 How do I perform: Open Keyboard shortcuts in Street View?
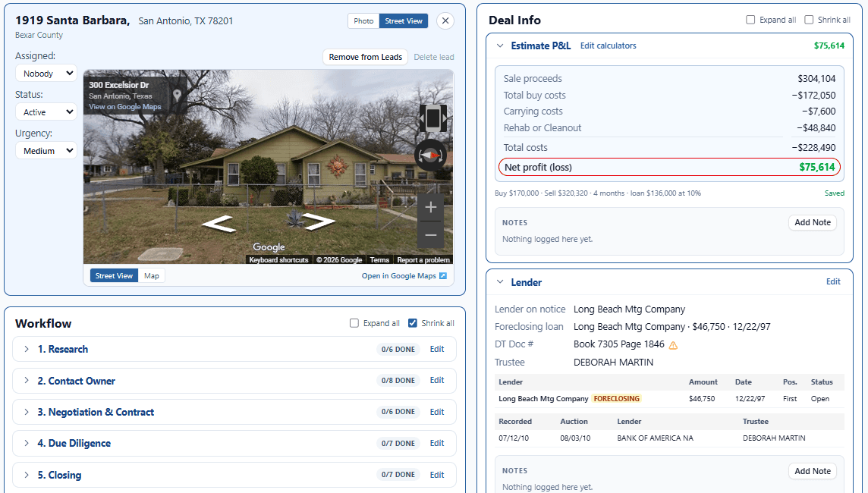278,260
